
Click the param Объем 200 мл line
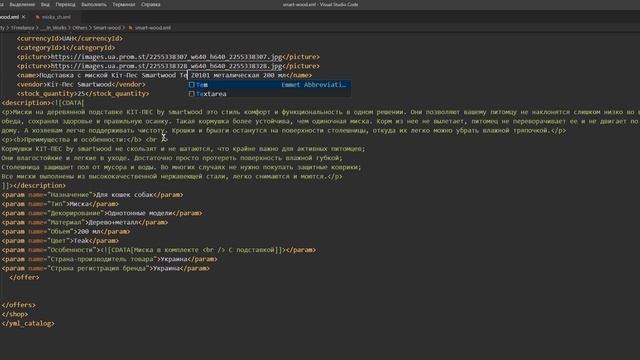pyautogui.click(x=66, y=231)
